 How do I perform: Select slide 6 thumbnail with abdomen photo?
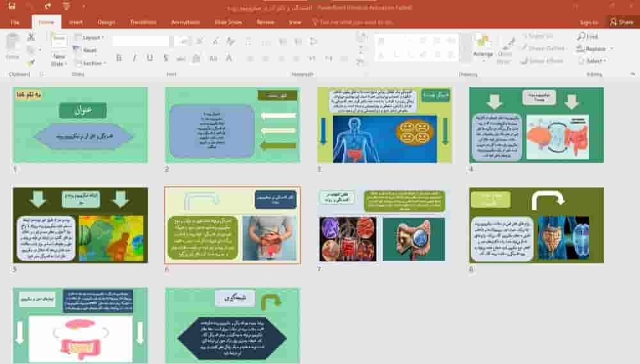(x=232, y=225)
